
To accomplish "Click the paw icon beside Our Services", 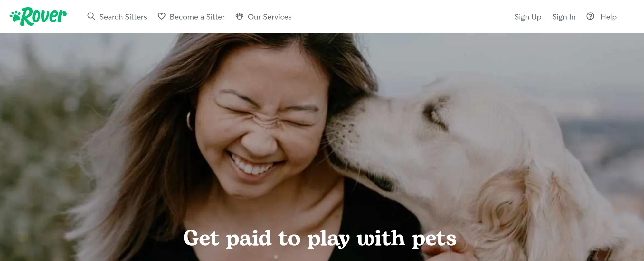I will click(239, 16).
